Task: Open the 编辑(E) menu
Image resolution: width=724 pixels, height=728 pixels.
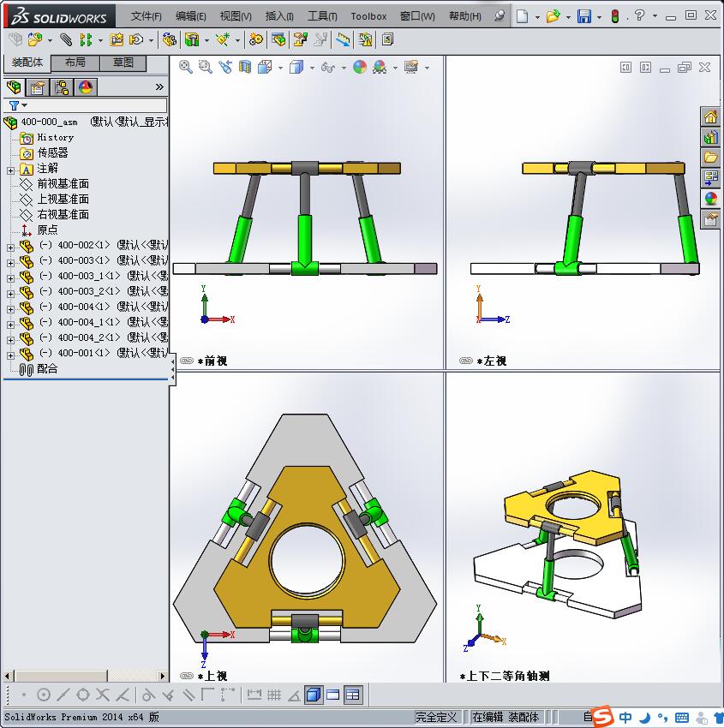Action: coord(190,16)
